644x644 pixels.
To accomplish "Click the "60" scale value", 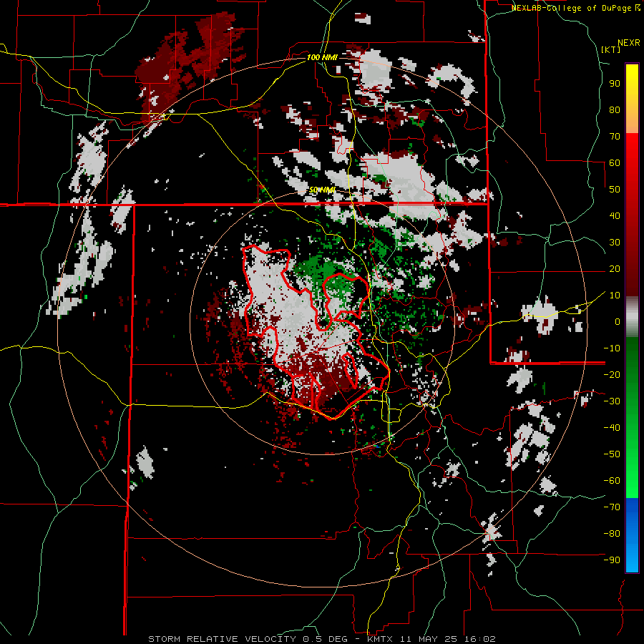I will click(615, 162).
